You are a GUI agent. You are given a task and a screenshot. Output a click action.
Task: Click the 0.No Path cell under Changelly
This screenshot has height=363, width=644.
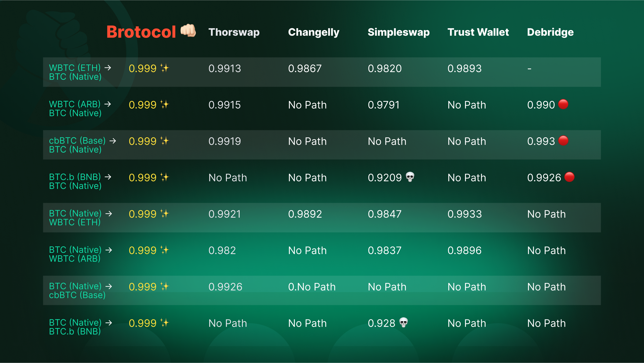[312, 287]
